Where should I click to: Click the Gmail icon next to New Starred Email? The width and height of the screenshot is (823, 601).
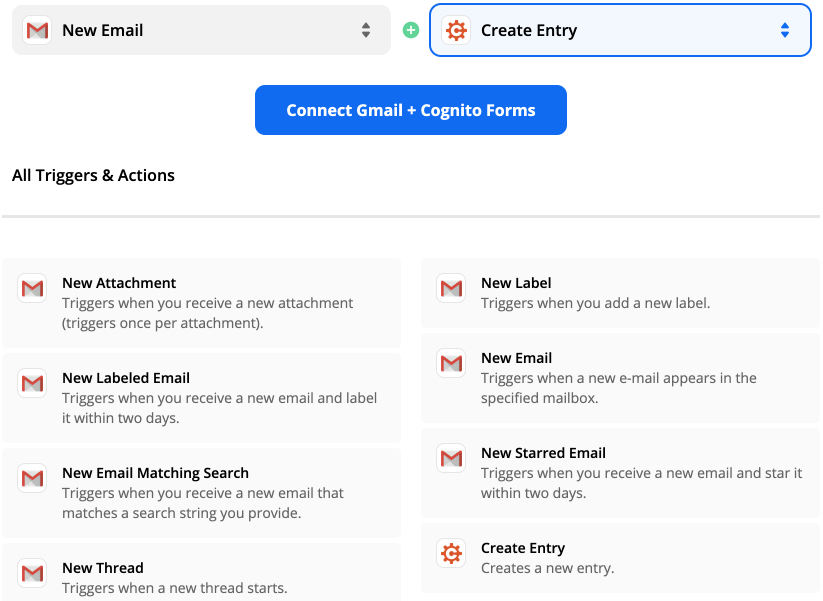click(x=451, y=458)
